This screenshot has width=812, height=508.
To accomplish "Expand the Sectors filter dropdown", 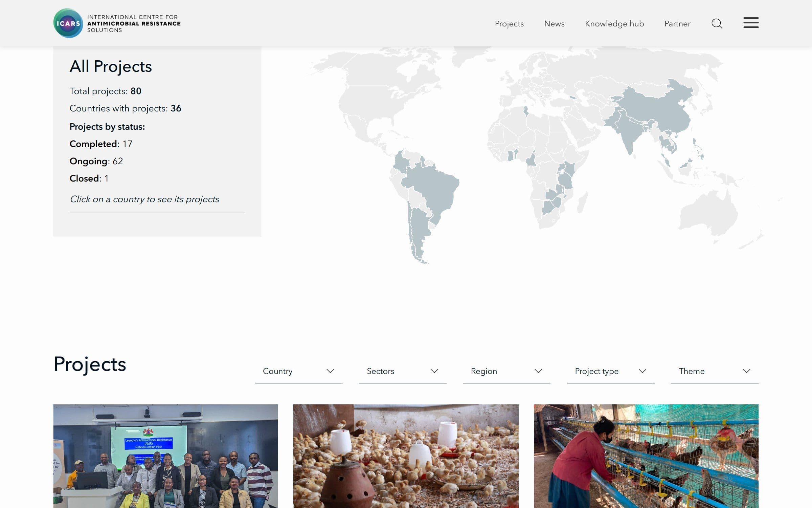I will 402,371.
